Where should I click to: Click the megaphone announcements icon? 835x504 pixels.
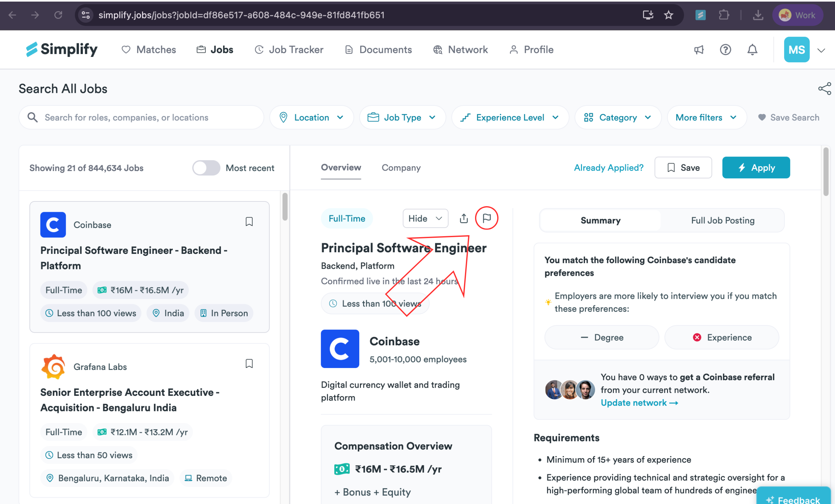point(699,50)
